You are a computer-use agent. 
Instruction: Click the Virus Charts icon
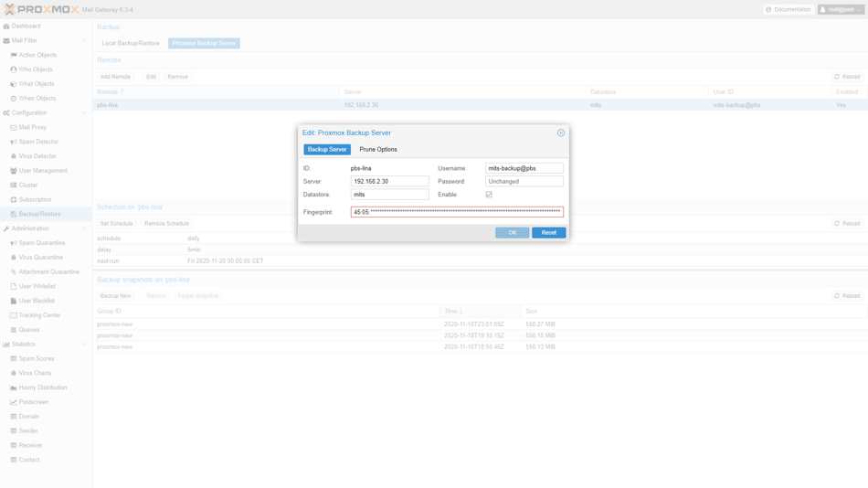(x=14, y=373)
